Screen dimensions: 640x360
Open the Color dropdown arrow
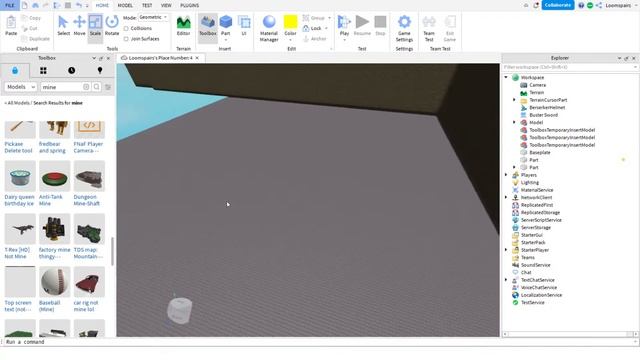(x=290, y=40)
